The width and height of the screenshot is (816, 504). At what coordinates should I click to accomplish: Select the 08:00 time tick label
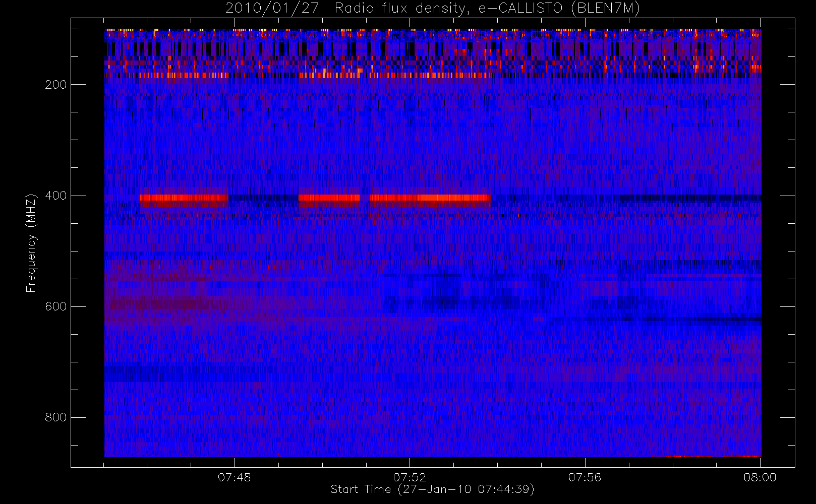coord(760,477)
